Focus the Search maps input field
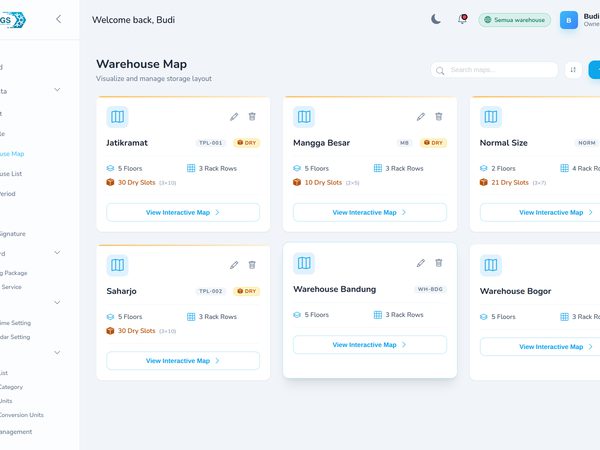This screenshot has height=450, width=600. 494,70
